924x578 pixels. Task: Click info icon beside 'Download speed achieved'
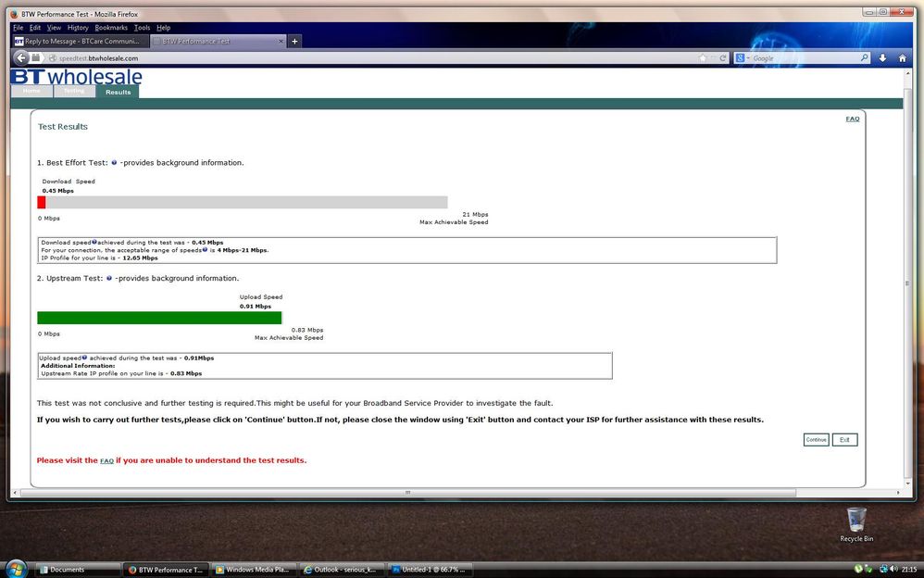(x=94, y=242)
